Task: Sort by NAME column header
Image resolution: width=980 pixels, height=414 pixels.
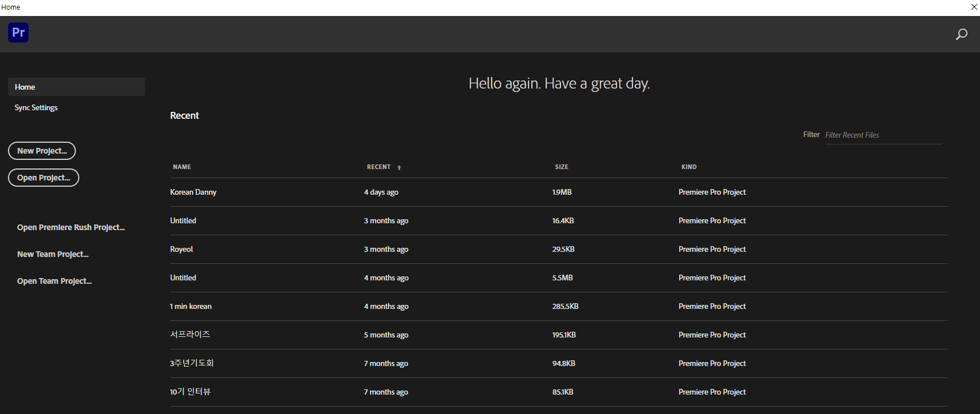Action: pyautogui.click(x=182, y=167)
